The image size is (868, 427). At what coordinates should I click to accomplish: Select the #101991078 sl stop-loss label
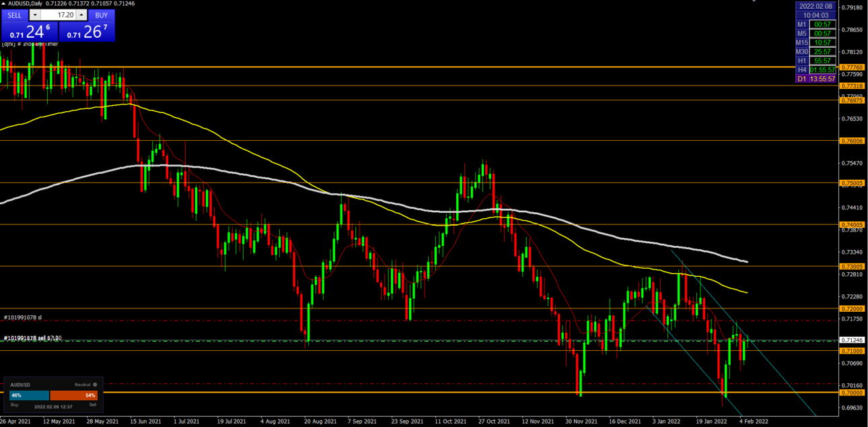[23, 317]
